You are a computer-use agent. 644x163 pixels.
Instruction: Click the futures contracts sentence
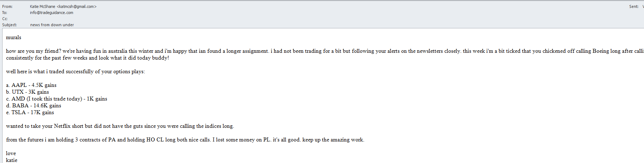185,140
